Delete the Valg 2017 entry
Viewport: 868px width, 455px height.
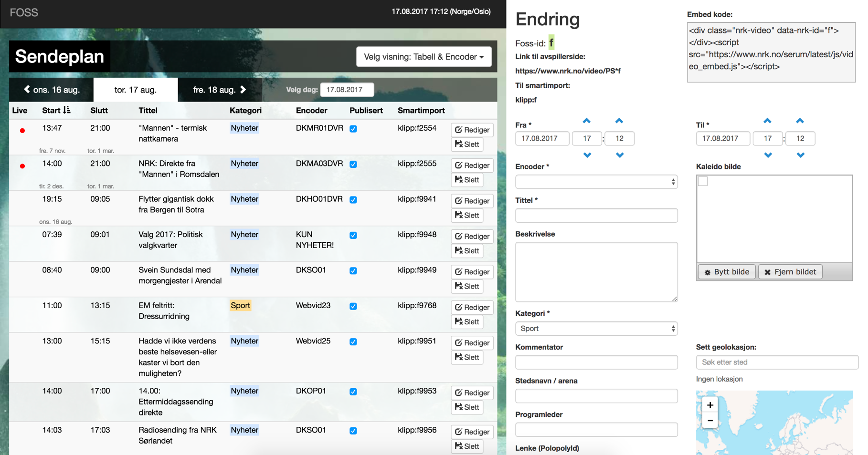(467, 251)
